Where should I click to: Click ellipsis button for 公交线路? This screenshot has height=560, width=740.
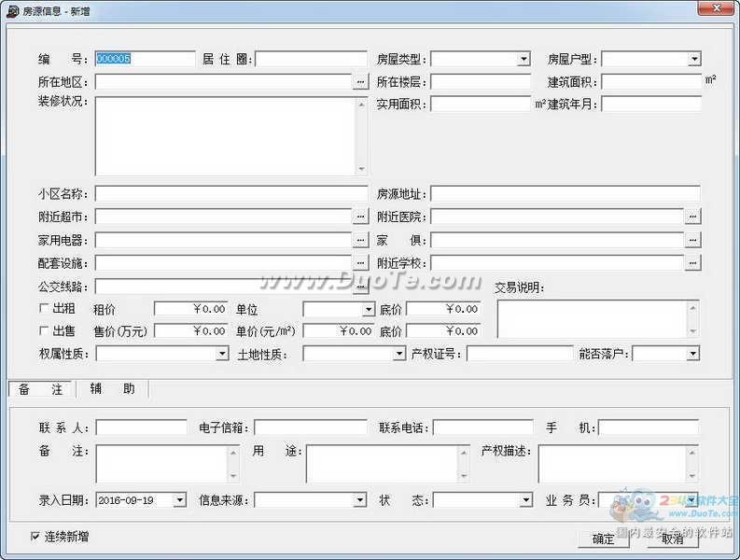point(360,287)
